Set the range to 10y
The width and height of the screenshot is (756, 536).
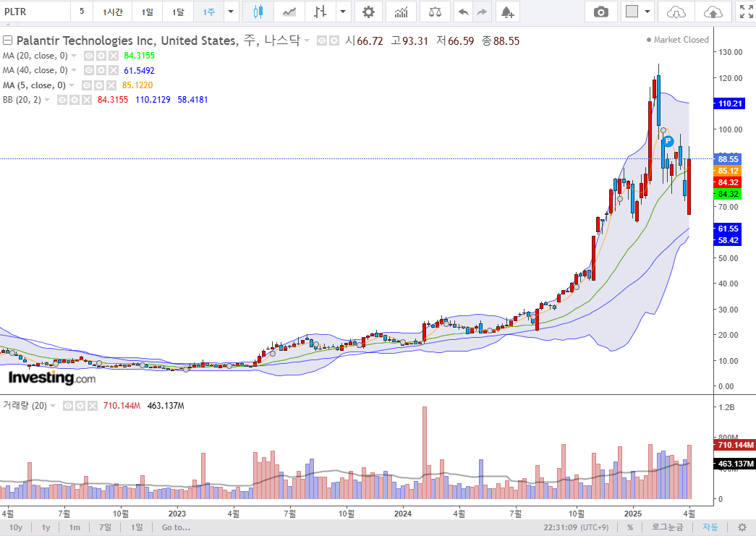[x=15, y=527]
